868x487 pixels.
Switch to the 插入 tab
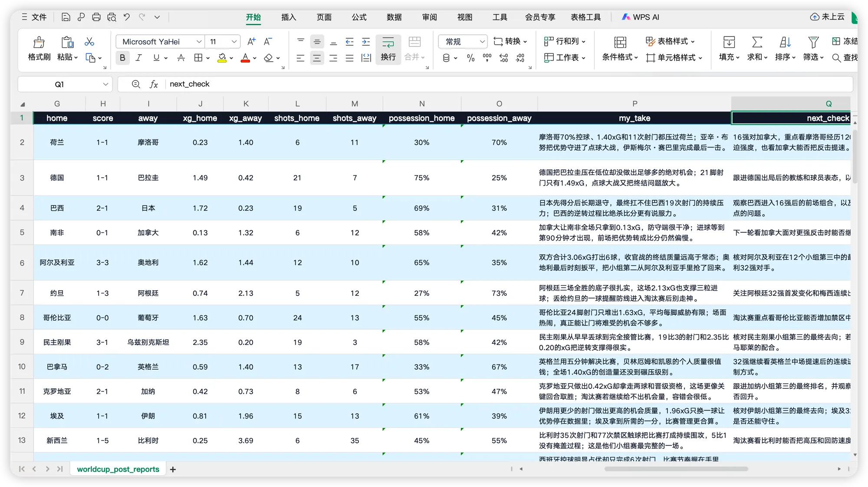pyautogui.click(x=289, y=17)
